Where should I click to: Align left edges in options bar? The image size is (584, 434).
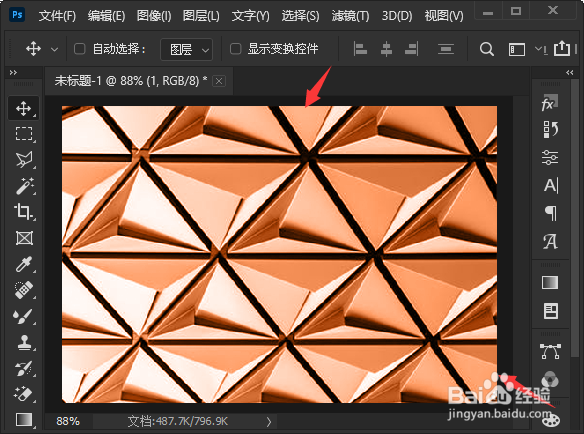tap(360, 49)
